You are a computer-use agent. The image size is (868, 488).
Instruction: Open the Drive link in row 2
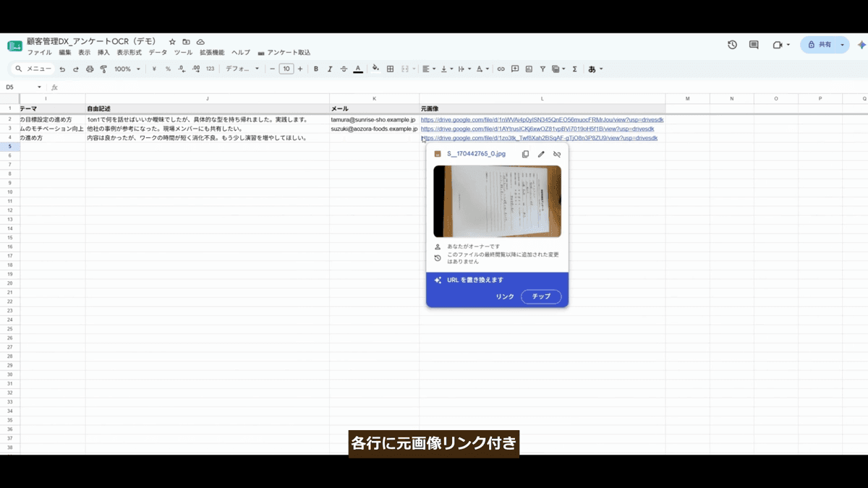coord(542,119)
